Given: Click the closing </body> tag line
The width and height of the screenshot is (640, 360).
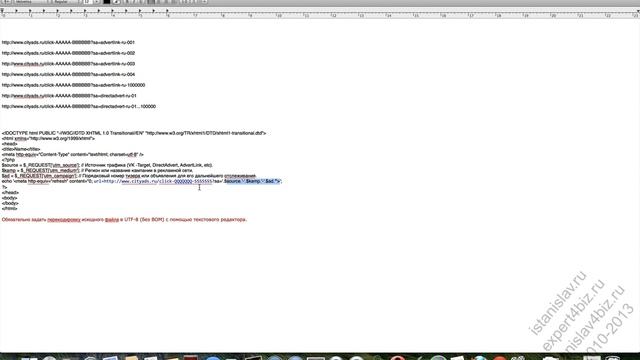Looking at the screenshot, I should (x=10, y=203).
